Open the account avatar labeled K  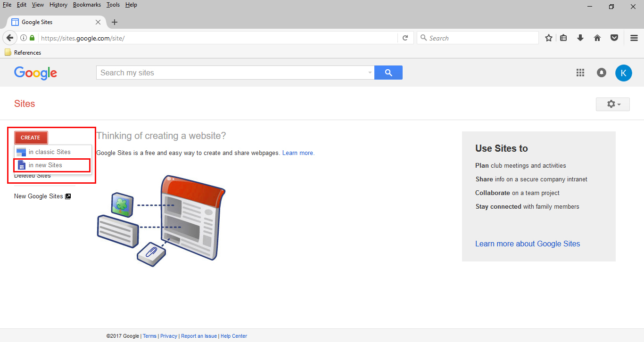(x=623, y=73)
